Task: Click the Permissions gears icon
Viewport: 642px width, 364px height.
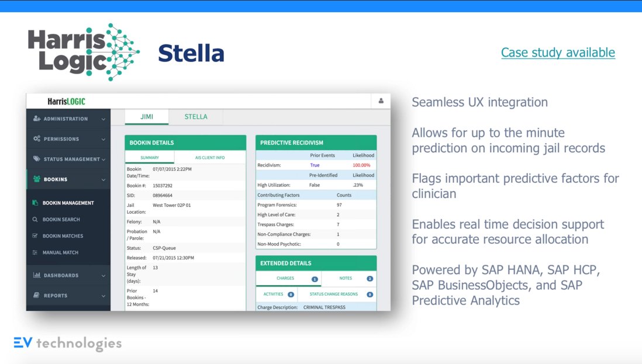Action: coord(37,138)
